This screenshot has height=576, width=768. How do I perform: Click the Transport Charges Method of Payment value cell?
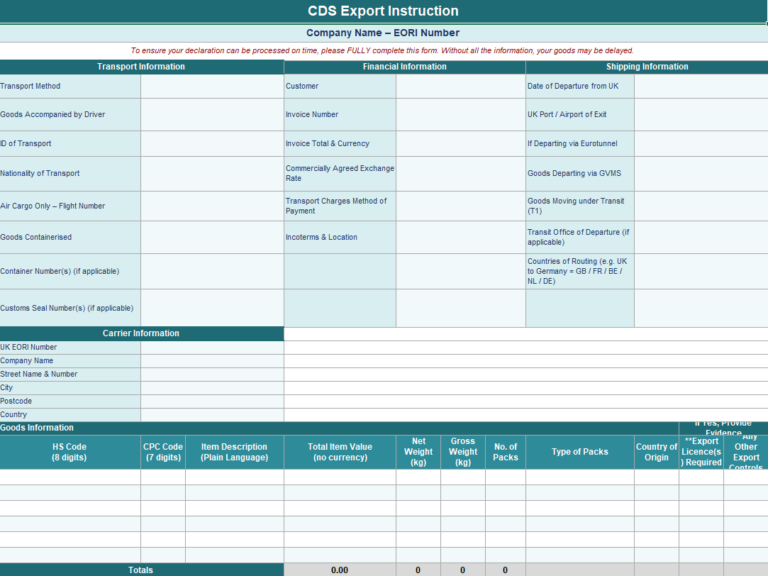460,206
